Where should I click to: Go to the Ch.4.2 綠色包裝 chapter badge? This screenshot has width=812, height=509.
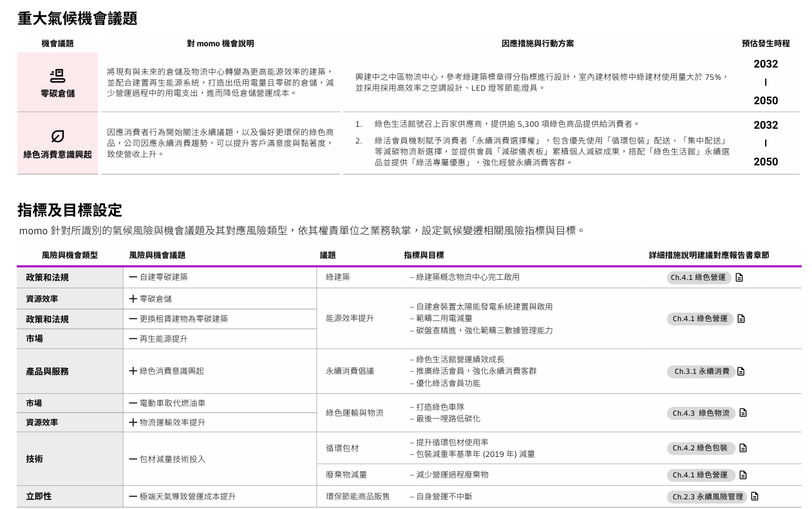click(x=700, y=448)
